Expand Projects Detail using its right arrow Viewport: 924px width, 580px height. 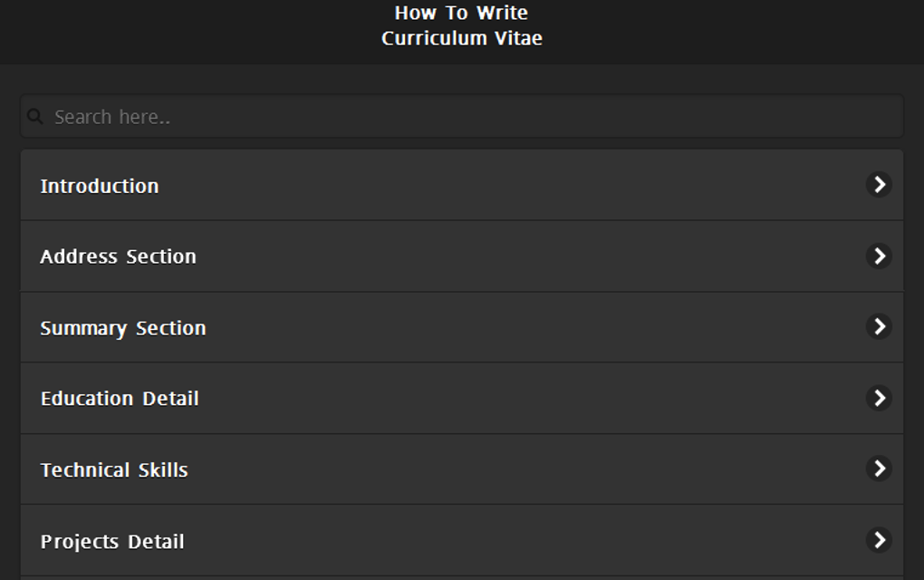(x=878, y=540)
